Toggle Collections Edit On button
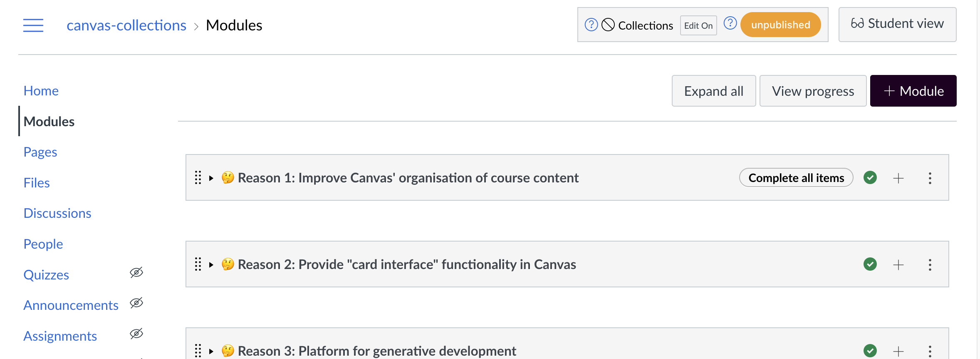This screenshot has width=980, height=359. tap(698, 25)
